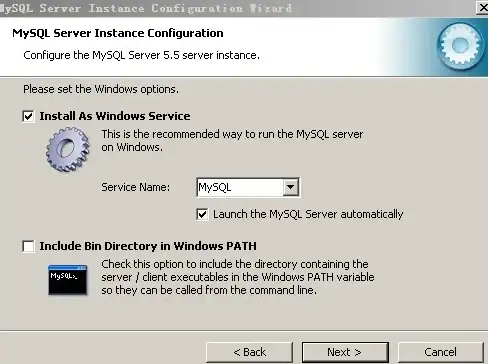Image resolution: width=488 pixels, height=364 pixels.
Task: Click 'MySQL Server Instance Configuration' heading
Action: click(x=118, y=33)
